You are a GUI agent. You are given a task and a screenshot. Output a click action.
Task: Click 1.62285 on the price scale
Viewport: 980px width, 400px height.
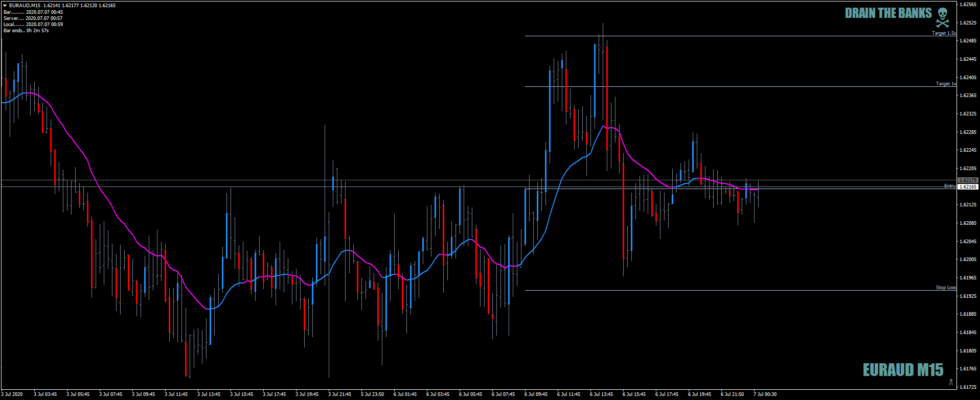969,132
